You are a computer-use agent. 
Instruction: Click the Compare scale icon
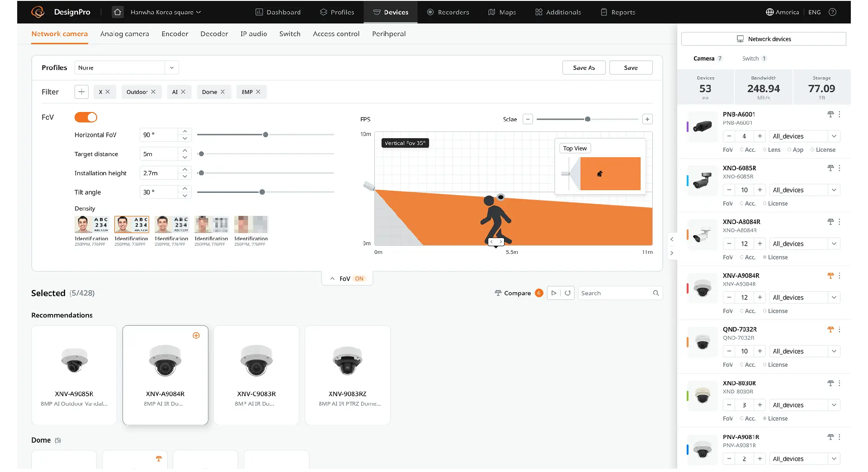coord(498,293)
